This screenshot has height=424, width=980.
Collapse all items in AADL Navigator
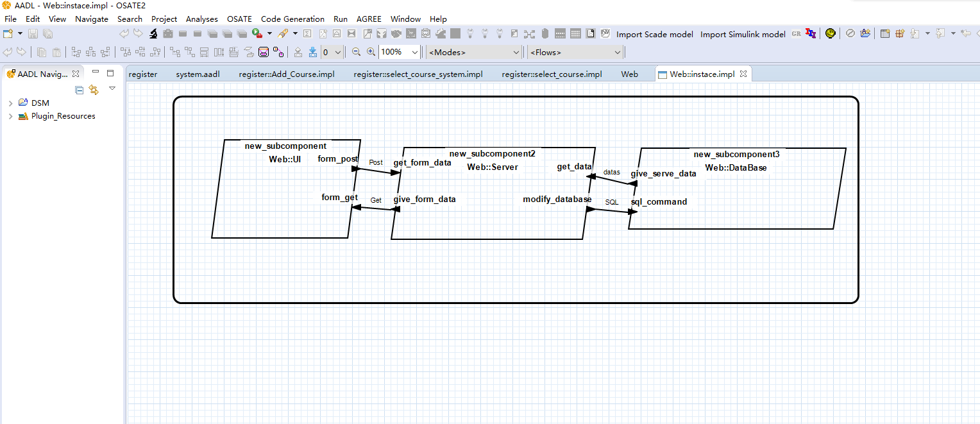[x=80, y=90]
